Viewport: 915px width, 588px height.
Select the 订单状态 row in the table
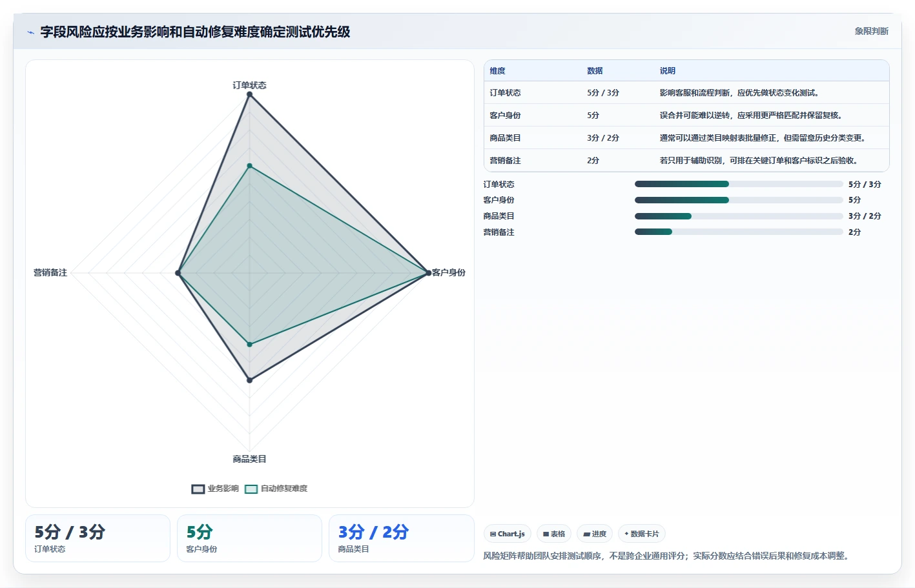(x=686, y=93)
